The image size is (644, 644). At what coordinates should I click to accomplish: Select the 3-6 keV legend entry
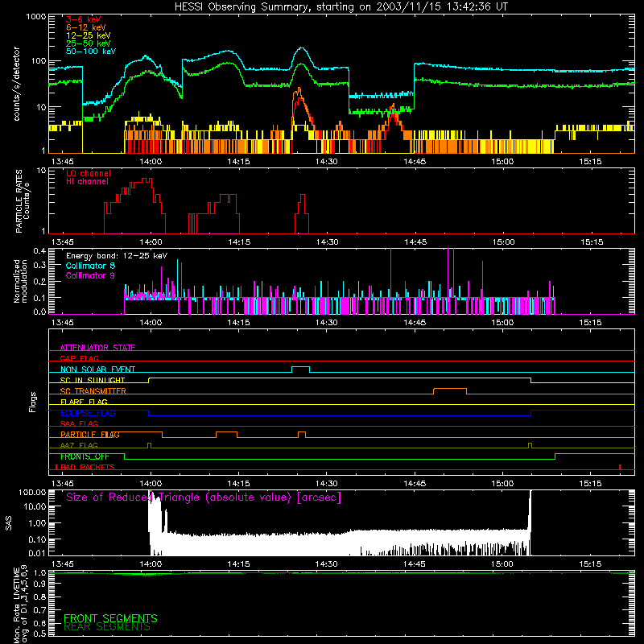click(x=84, y=19)
